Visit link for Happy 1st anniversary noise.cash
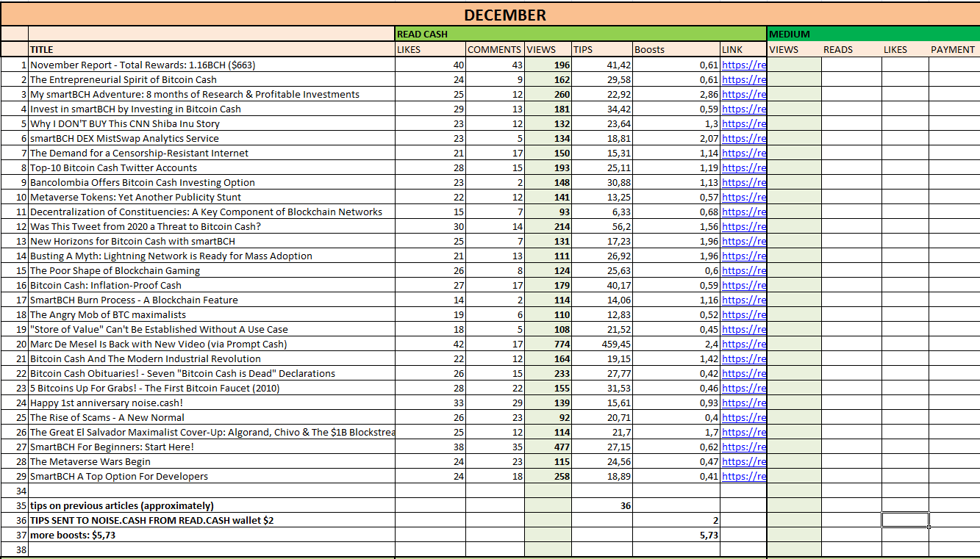 point(744,403)
